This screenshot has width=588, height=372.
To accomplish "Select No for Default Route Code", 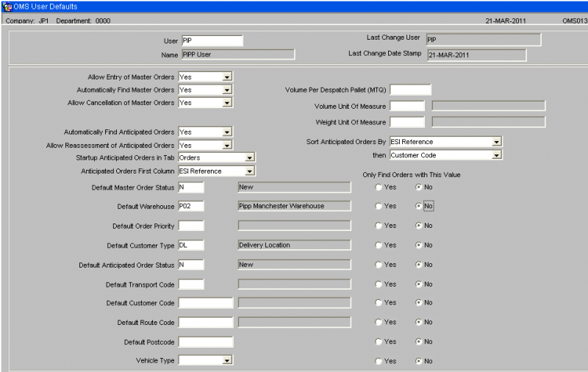I will pos(418,322).
